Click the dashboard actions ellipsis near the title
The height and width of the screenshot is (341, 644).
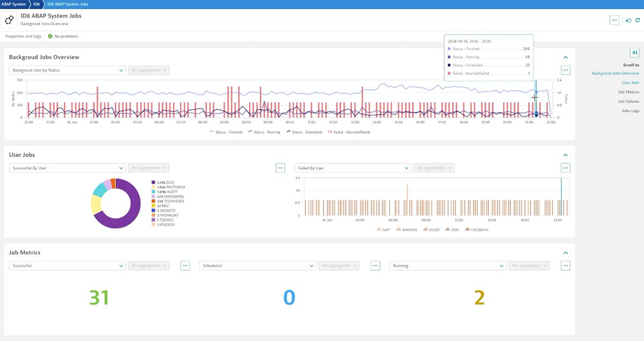[x=614, y=20]
